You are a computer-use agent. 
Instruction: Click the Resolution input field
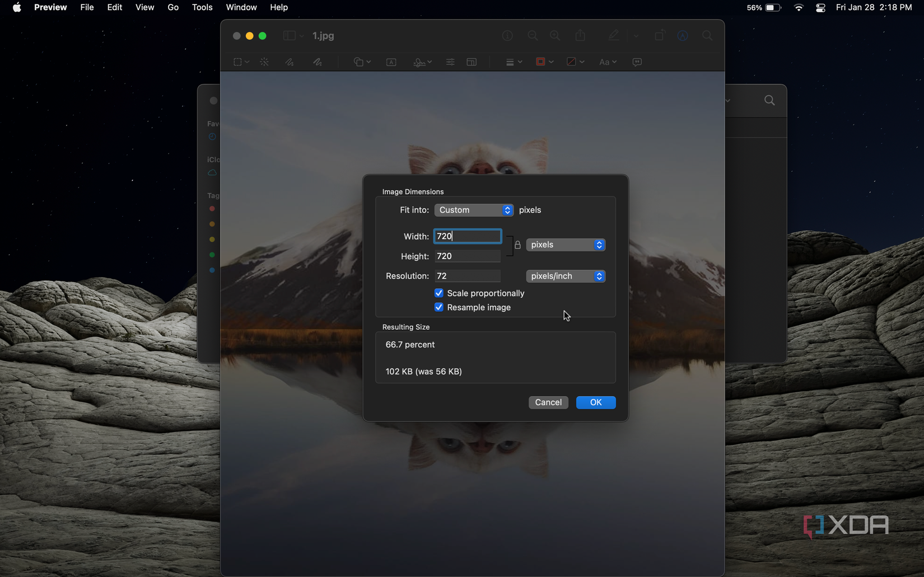click(468, 276)
